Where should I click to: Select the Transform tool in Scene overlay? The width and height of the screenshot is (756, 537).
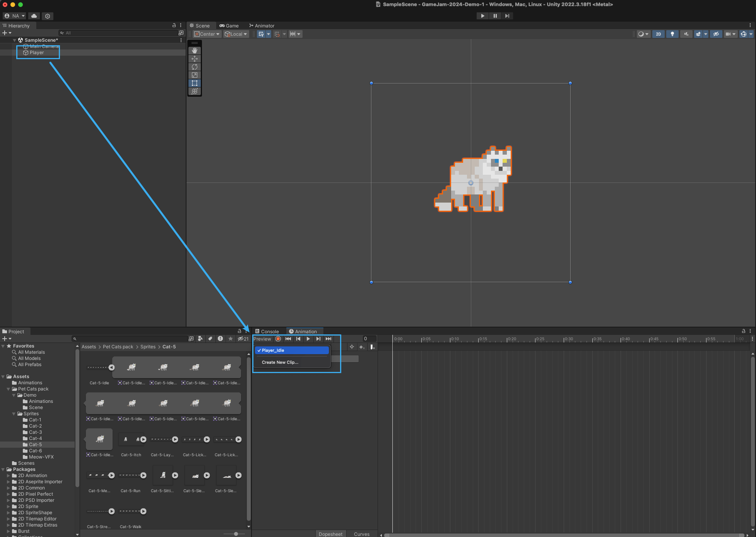[x=195, y=91]
